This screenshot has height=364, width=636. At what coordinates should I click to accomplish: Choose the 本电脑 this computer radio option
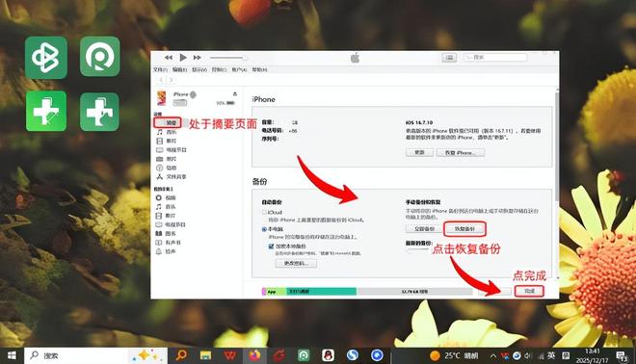(x=264, y=229)
